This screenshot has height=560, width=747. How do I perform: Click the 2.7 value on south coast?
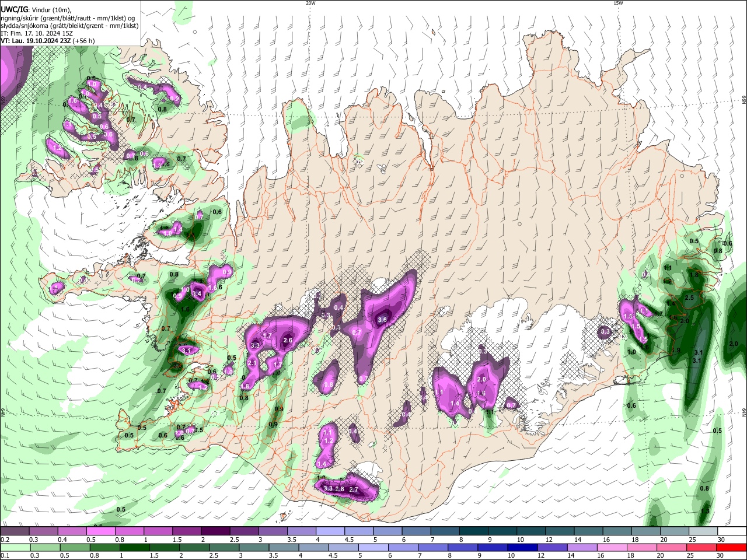[x=353, y=489]
